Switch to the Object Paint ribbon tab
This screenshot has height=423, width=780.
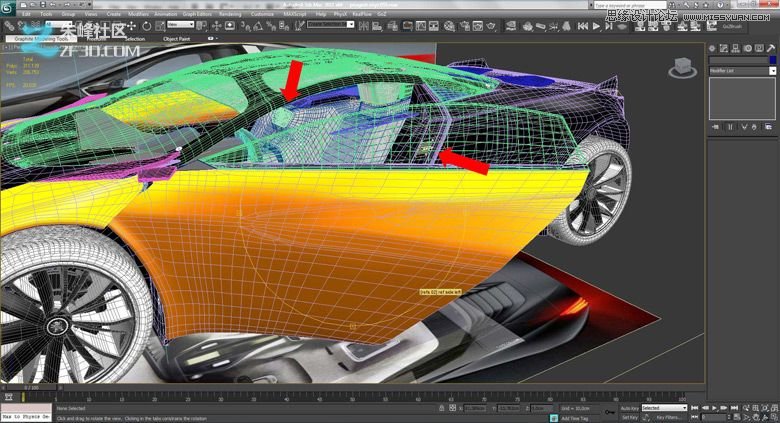(177, 39)
